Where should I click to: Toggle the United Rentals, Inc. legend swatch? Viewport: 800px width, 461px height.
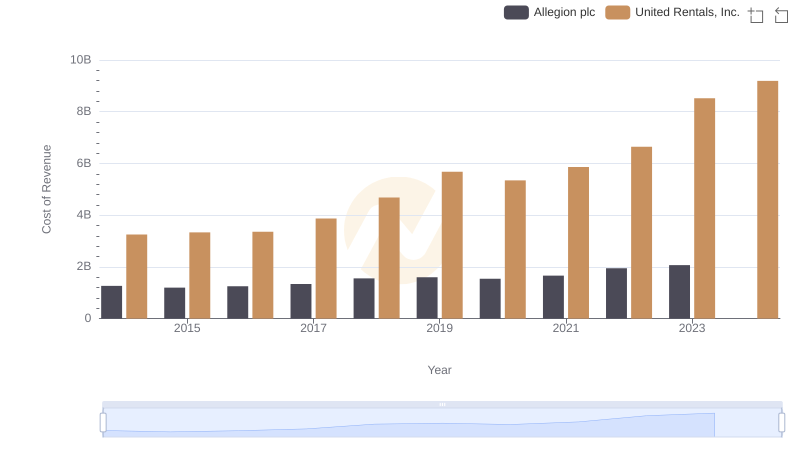click(617, 12)
